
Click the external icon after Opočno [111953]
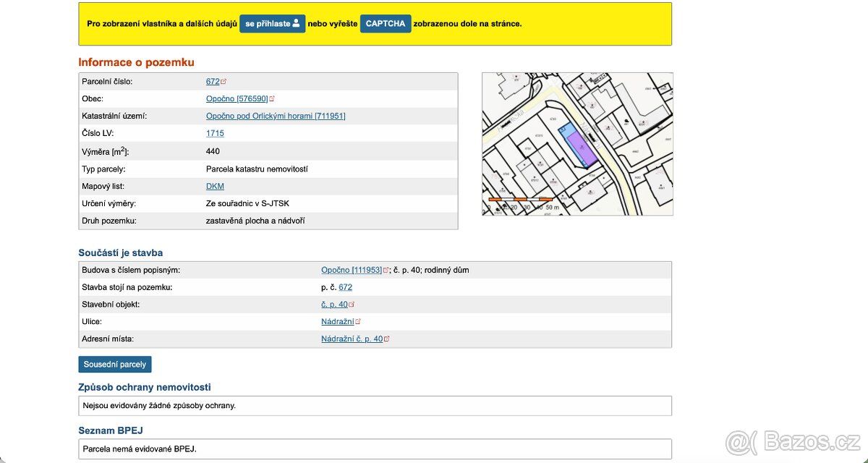point(386,270)
